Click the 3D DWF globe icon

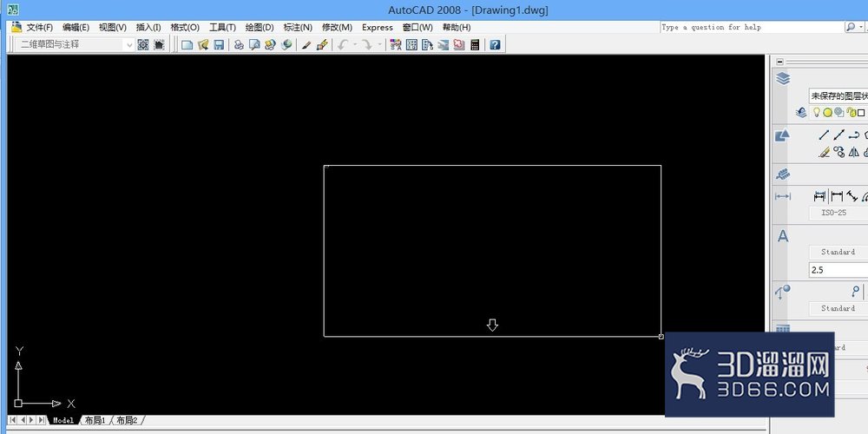tap(286, 45)
